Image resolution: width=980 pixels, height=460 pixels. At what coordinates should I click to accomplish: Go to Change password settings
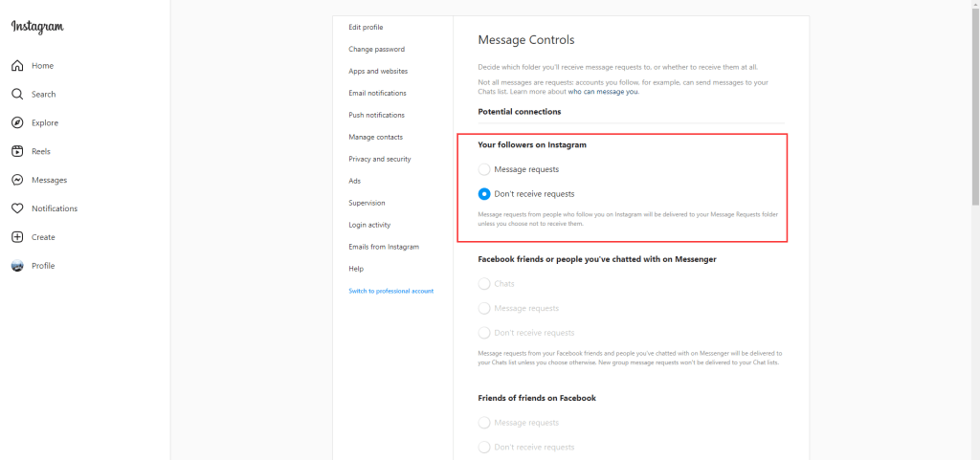[x=376, y=49]
